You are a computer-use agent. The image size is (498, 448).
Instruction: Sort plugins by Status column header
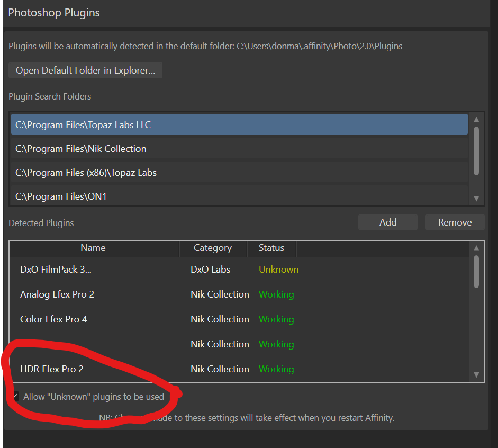click(x=272, y=248)
